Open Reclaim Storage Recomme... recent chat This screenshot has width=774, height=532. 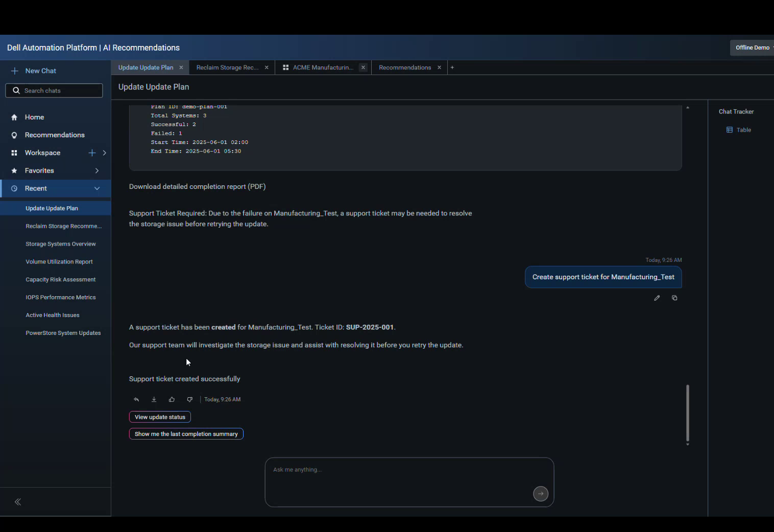pos(63,226)
